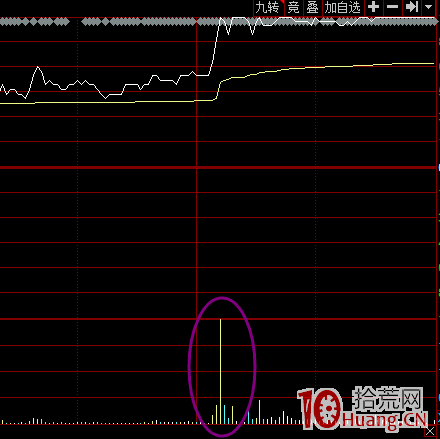Viewport: 440px width, 439px height.
Task: Close the panel with bottom-right X icon
Action: pyautogui.click(x=430, y=432)
